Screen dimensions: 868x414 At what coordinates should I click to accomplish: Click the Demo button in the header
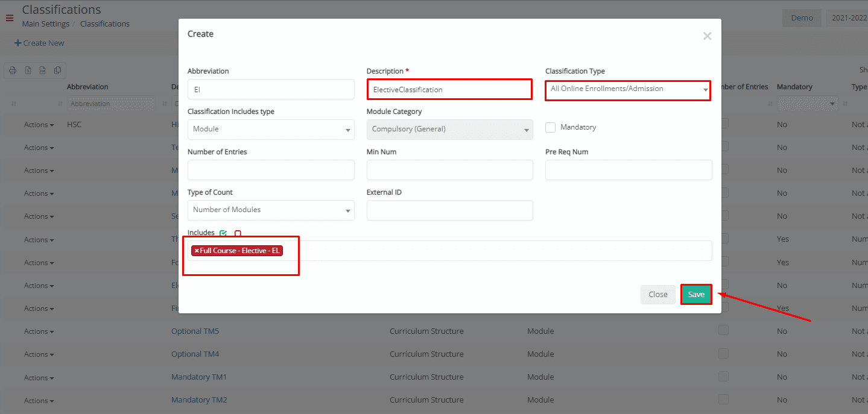[x=802, y=18]
